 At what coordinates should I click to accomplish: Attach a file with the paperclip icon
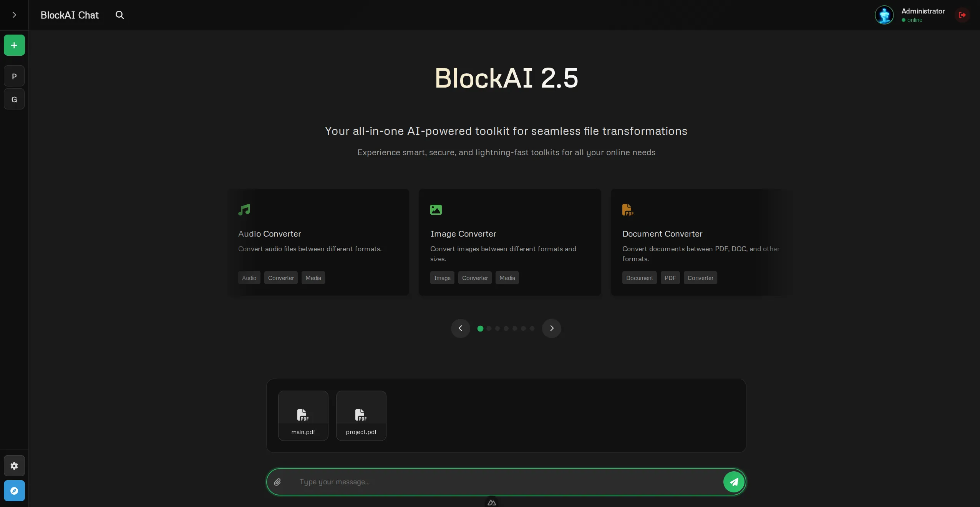pos(277,482)
